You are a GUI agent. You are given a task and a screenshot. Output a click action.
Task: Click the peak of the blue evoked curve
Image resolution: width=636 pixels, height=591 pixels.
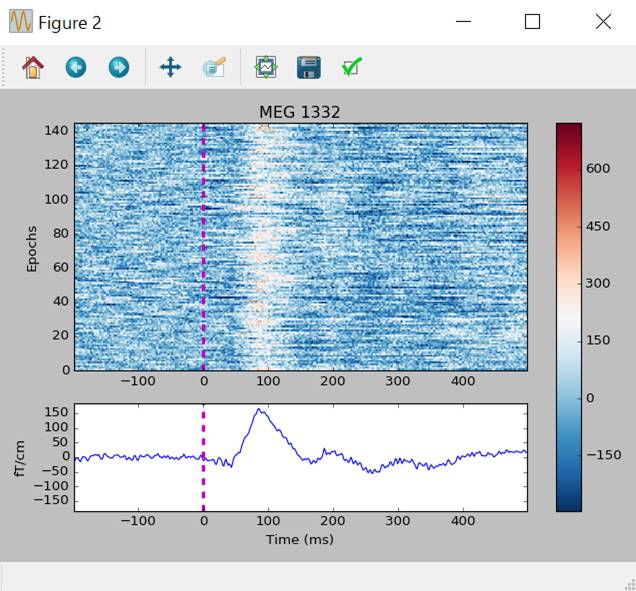[259, 409]
